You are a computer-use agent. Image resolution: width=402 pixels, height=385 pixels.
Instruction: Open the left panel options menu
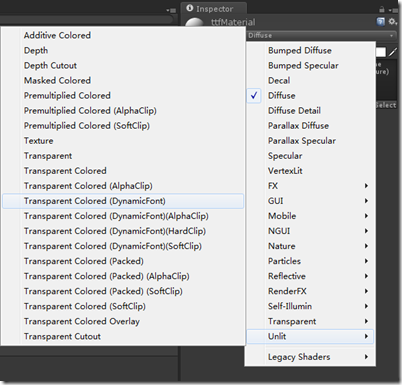click(x=171, y=11)
